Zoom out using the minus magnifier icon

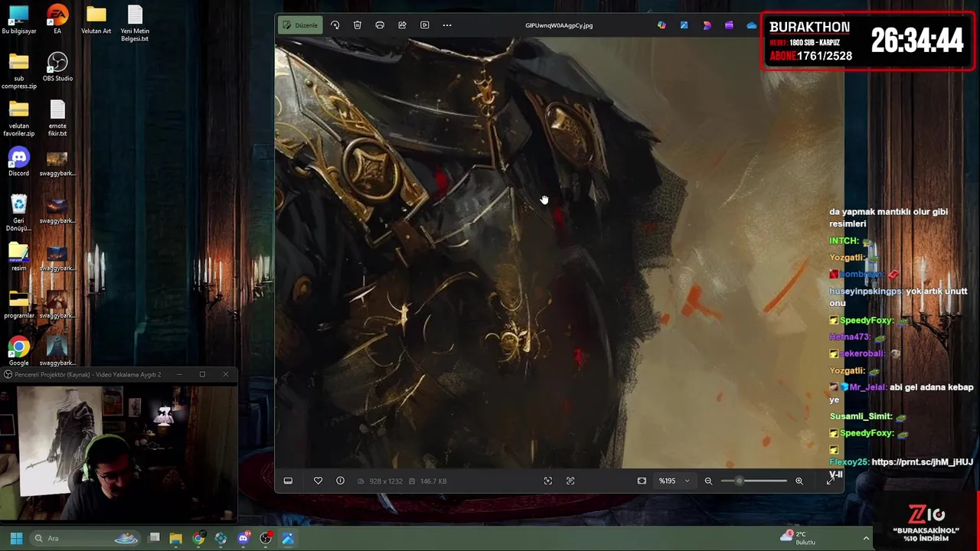click(x=708, y=481)
